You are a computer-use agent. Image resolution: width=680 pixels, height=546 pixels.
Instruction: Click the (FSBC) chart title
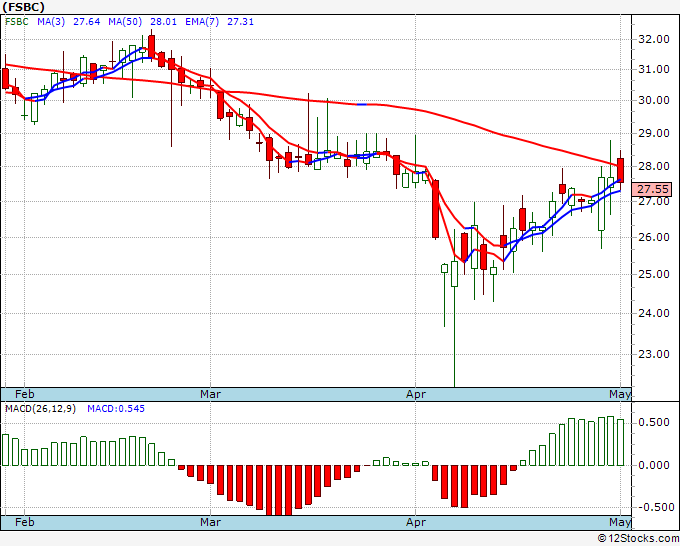coord(23,7)
